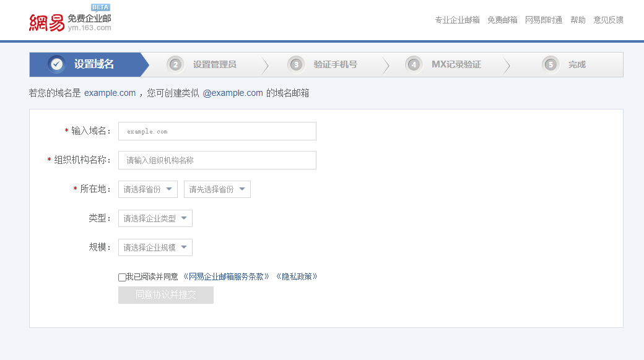Click the circle icon for MX记录验证 step
This screenshot has height=360, width=644.
[x=413, y=64]
